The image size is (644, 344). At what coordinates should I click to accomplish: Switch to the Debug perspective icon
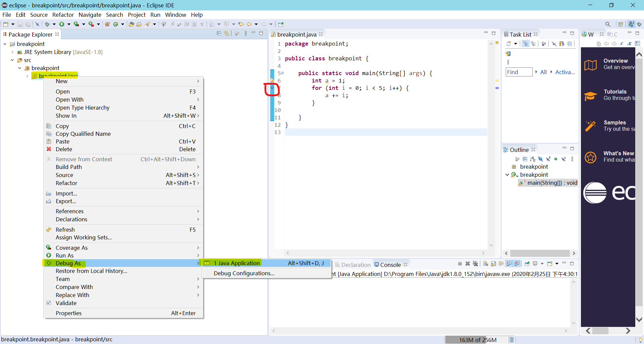click(639, 24)
